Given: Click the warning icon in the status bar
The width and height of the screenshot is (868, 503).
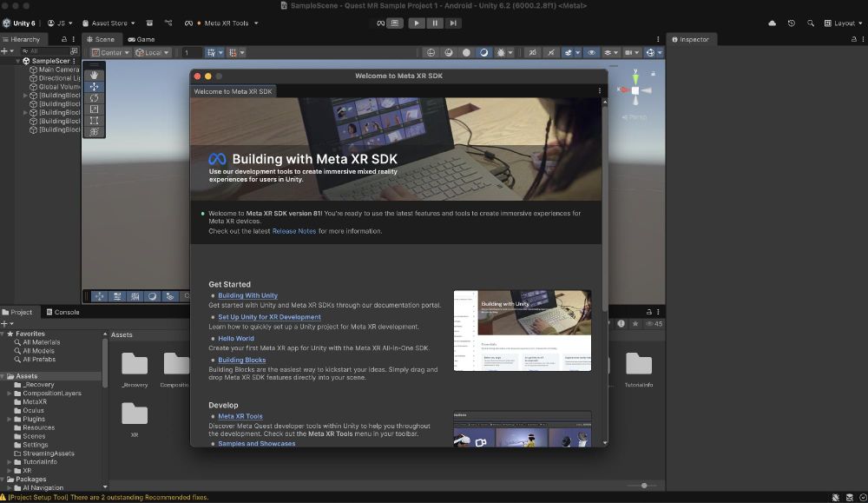Looking at the screenshot, I should coord(3,498).
